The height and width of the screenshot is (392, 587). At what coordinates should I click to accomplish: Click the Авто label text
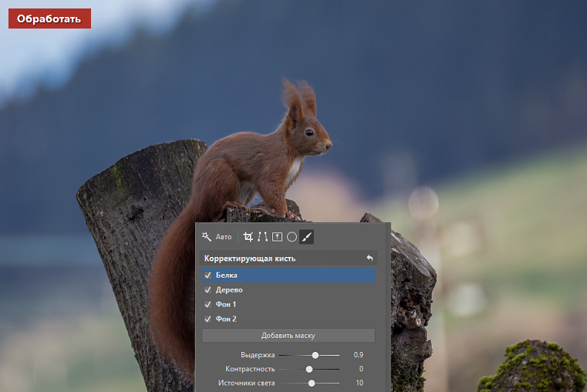224,237
